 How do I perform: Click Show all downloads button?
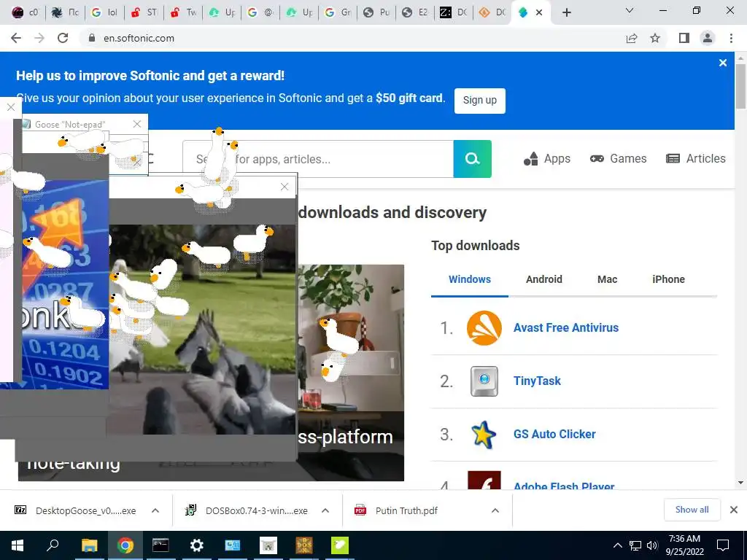(692, 510)
